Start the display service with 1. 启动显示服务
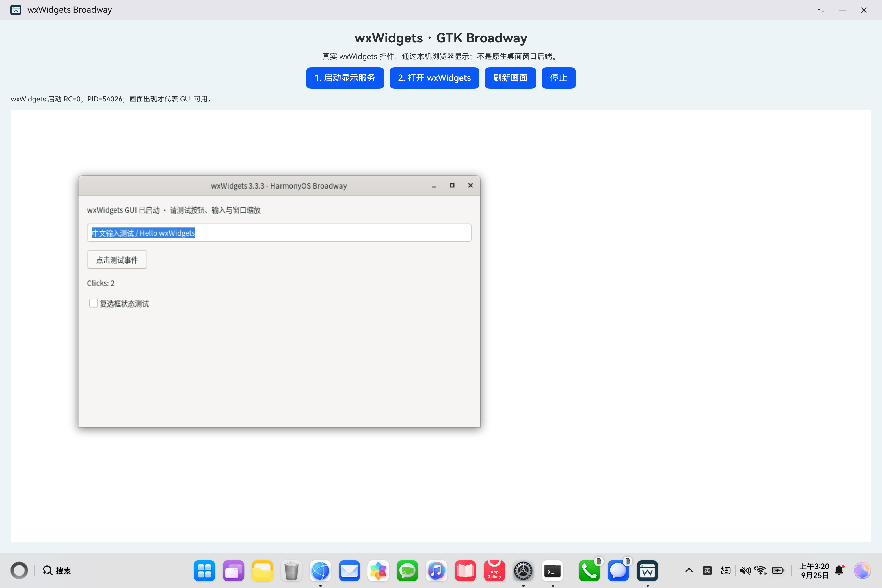 coord(345,78)
